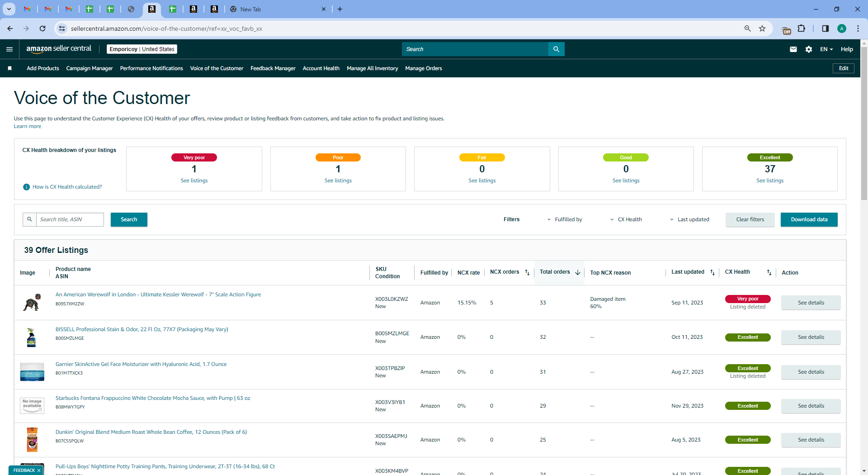Open Dunkin' Original Blend coffee product link
The width and height of the screenshot is (868, 475).
tap(151, 432)
